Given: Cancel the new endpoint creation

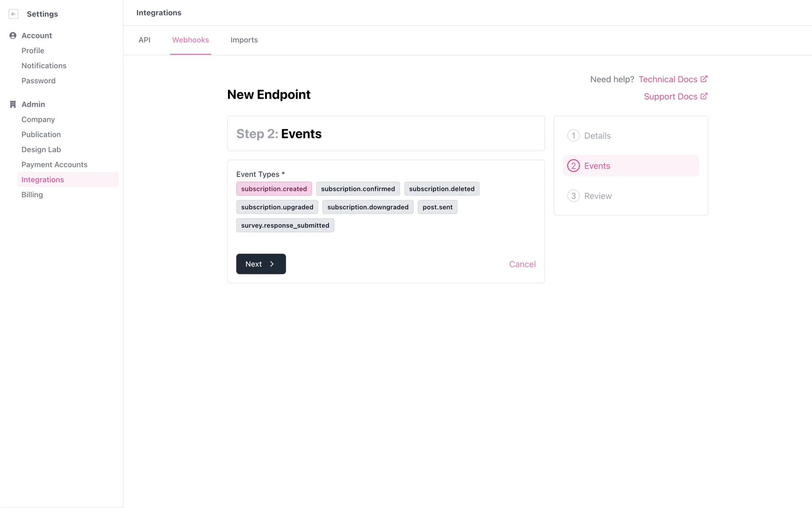Looking at the screenshot, I should click(x=522, y=264).
